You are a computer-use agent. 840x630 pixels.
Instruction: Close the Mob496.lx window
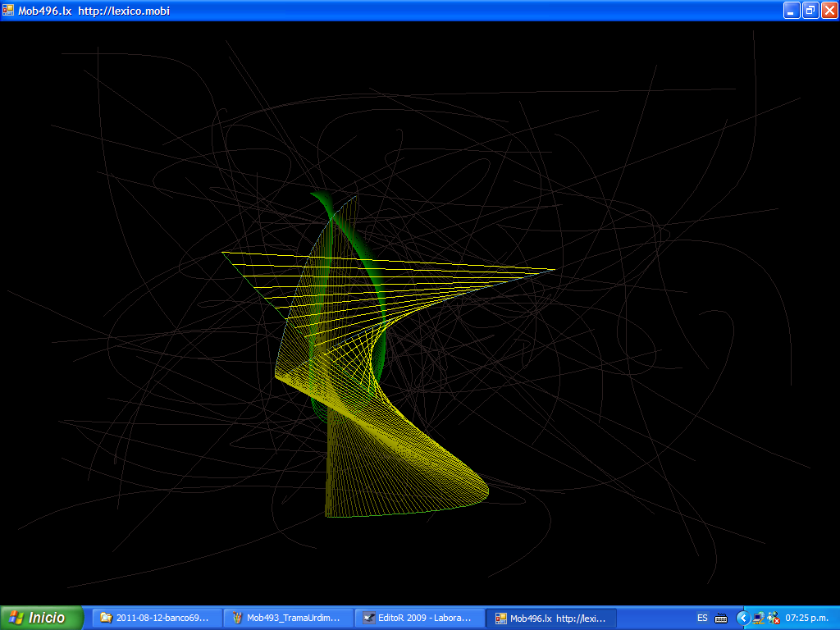[x=829, y=11]
